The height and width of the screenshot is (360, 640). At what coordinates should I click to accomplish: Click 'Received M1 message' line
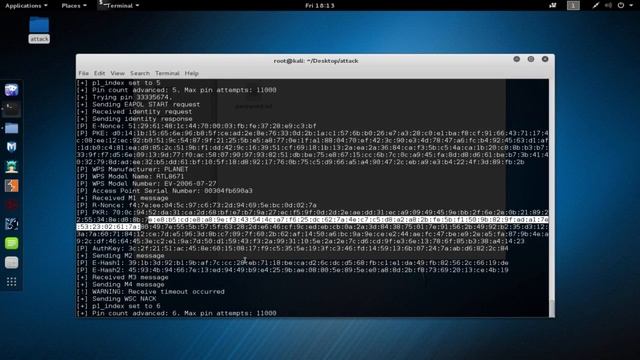[x=122, y=198]
